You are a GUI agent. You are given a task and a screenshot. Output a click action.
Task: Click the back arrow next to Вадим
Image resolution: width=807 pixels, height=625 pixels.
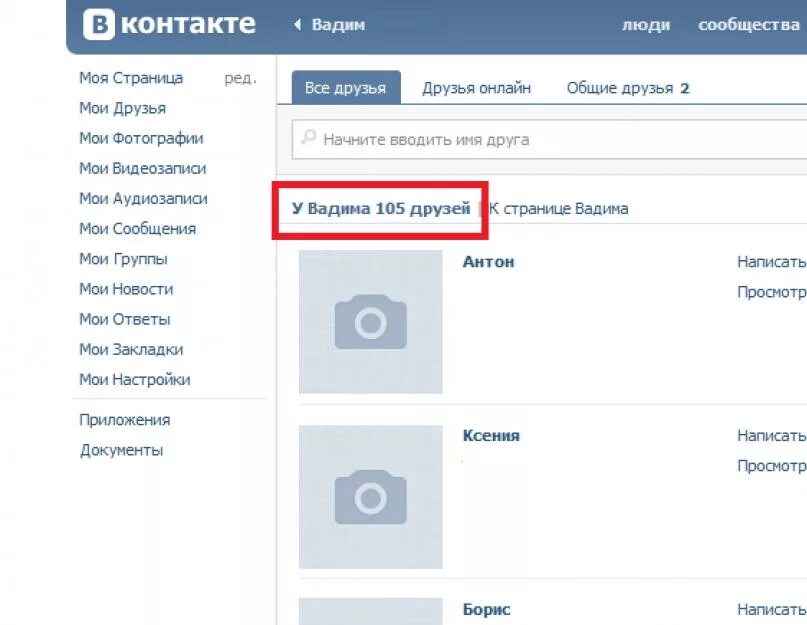coord(297,24)
